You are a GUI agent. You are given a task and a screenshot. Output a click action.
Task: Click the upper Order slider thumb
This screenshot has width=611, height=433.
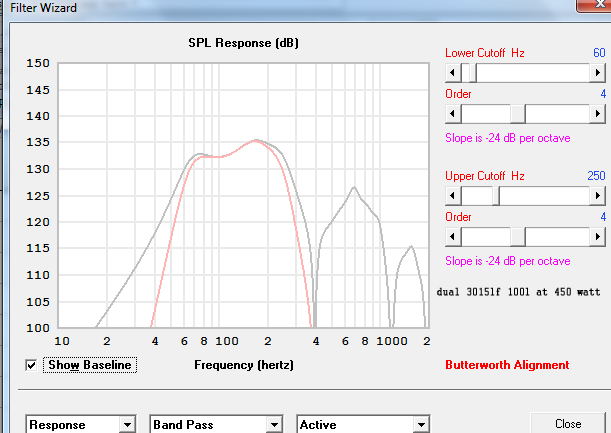[x=517, y=237]
